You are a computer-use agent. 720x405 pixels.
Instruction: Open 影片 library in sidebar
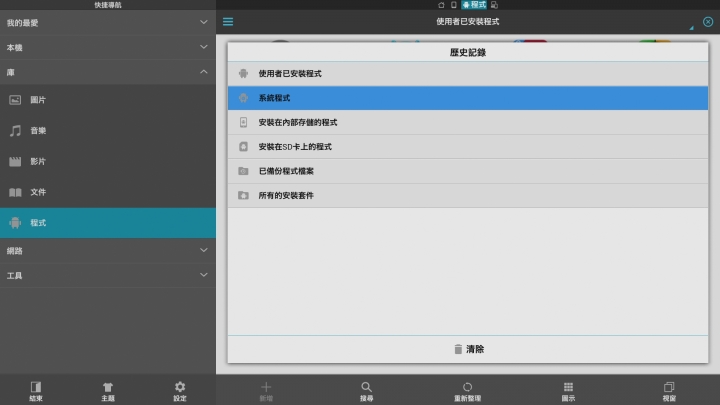click(108, 161)
